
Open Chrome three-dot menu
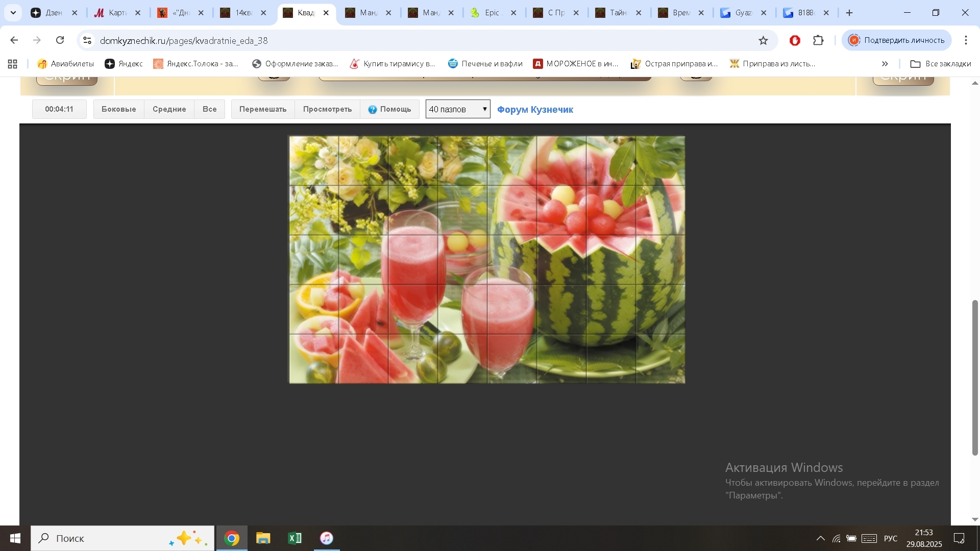tap(966, 40)
